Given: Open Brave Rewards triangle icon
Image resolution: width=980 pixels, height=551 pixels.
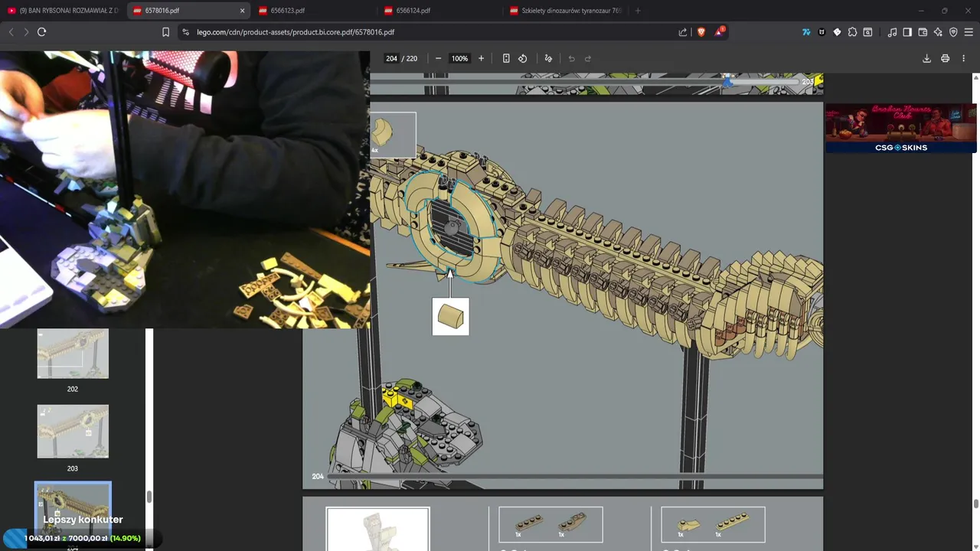Looking at the screenshot, I should point(719,32).
